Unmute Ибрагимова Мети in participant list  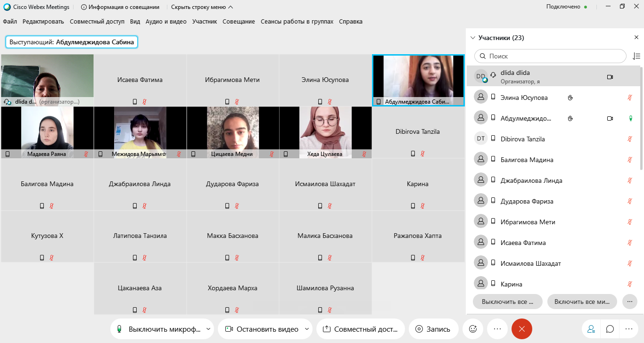click(630, 222)
